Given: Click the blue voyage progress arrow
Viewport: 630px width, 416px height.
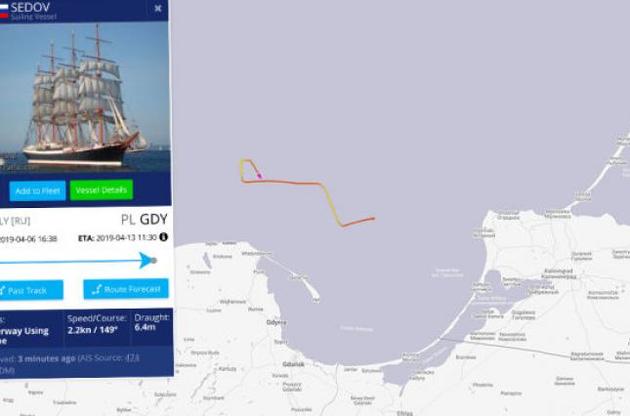Looking at the screenshot, I should coord(145,260).
